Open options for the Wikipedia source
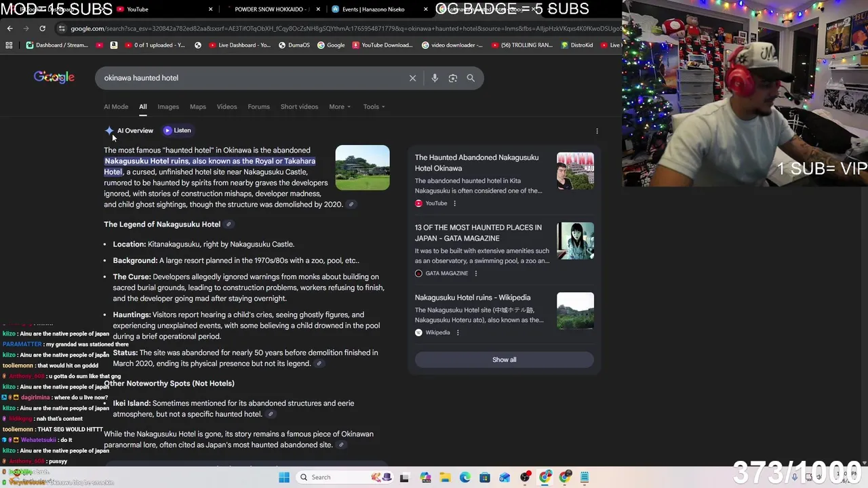This screenshot has height=488, width=868. click(458, 333)
